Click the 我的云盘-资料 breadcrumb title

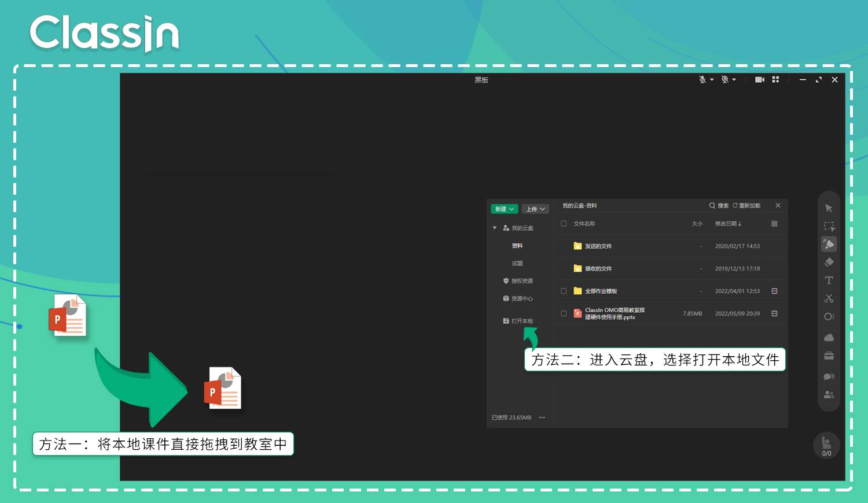click(579, 205)
